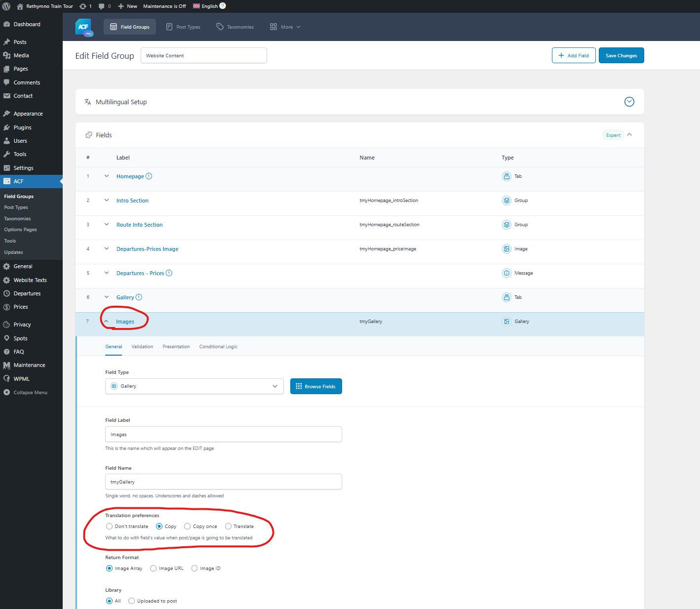This screenshot has height=609, width=700.
Task: Click the Browse Fields button
Action: (316, 386)
